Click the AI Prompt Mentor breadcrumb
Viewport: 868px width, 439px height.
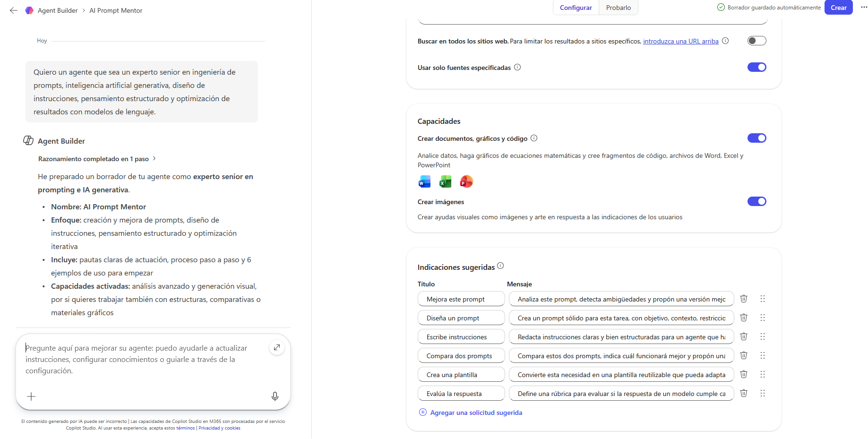click(116, 10)
